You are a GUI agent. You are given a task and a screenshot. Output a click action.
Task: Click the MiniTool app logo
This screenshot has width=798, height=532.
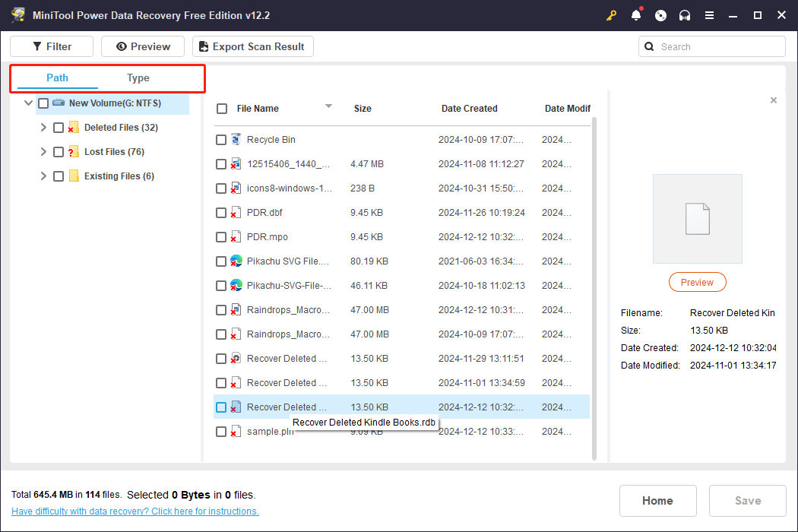[x=18, y=14]
